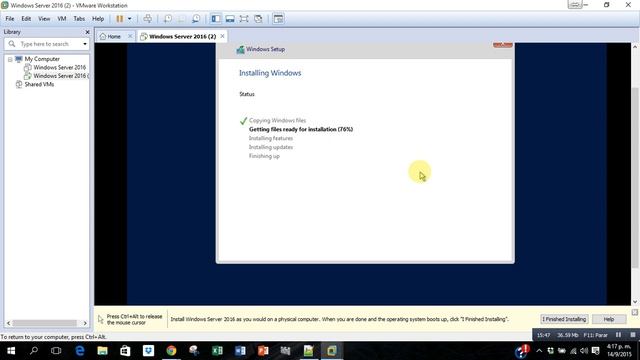Collapse the My Computer tree node

click(10, 59)
